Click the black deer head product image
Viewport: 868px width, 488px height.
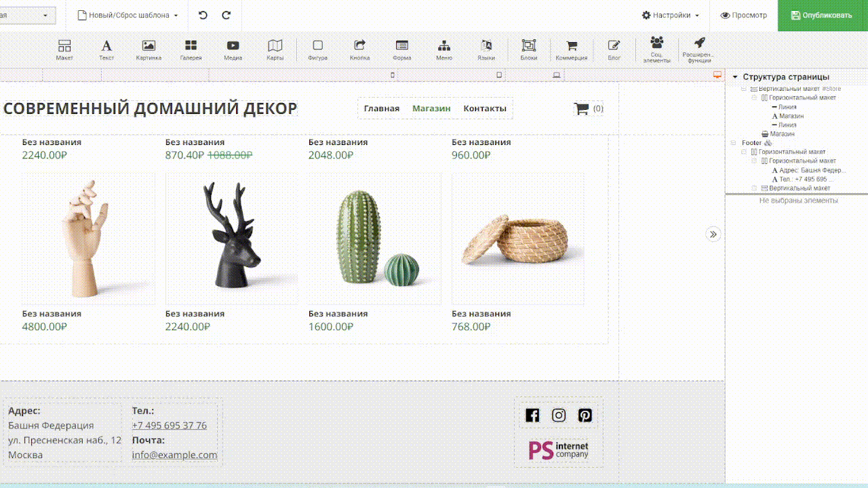click(231, 237)
